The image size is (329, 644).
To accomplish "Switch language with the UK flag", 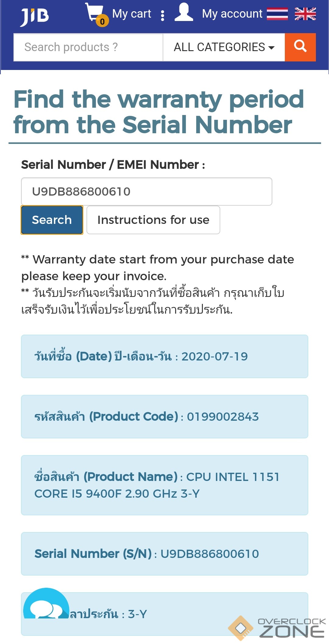I will coord(305,14).
